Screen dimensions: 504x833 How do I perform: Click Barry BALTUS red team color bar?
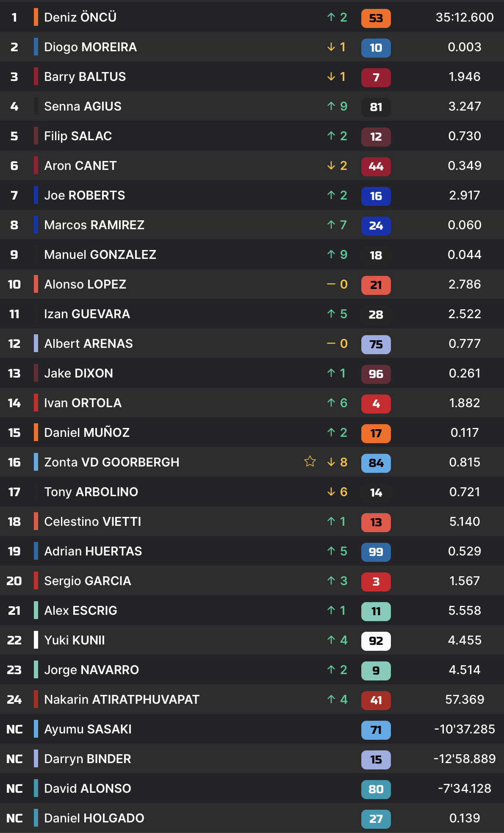coord(36,77)
